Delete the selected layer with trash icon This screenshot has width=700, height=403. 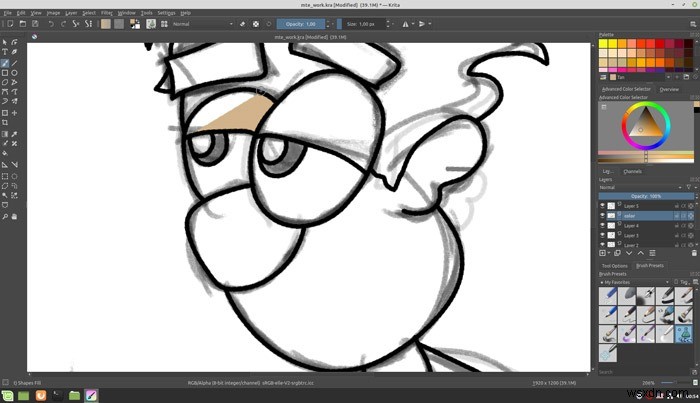694,253
